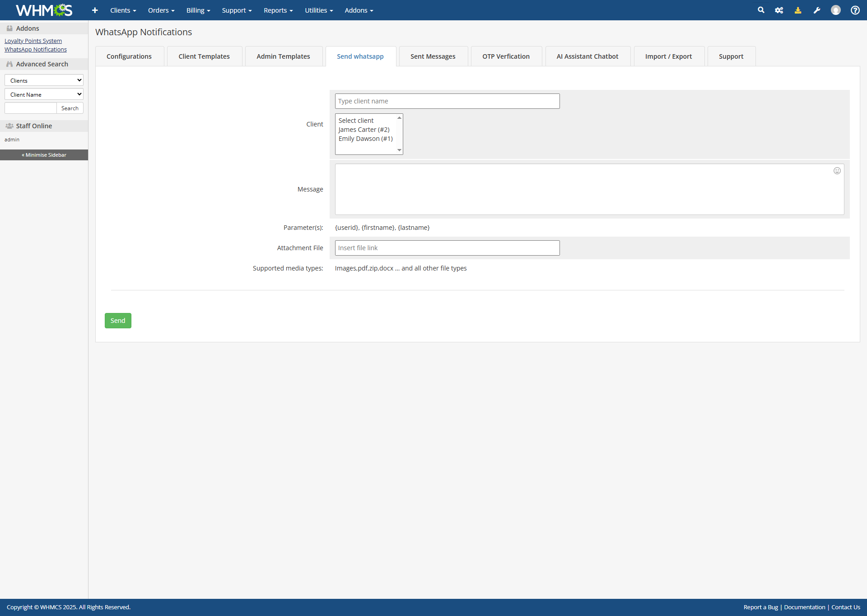Image resolution: width=867 pixels, height=616 pixels.
Task: Click the Minimise Sidebar bar
Action: [44, 155]
